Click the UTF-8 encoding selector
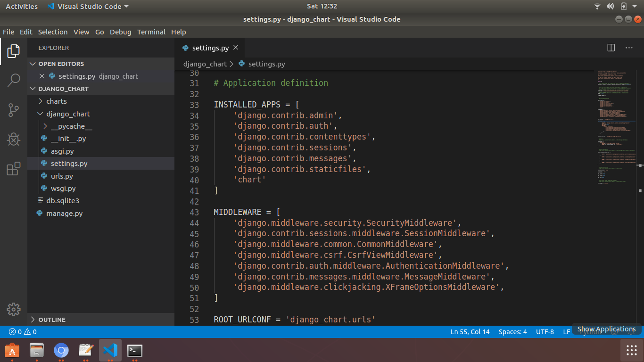Image resolution: width=644 pixels, height=362 pixels. pyautogui.click(x=545, y=332)
